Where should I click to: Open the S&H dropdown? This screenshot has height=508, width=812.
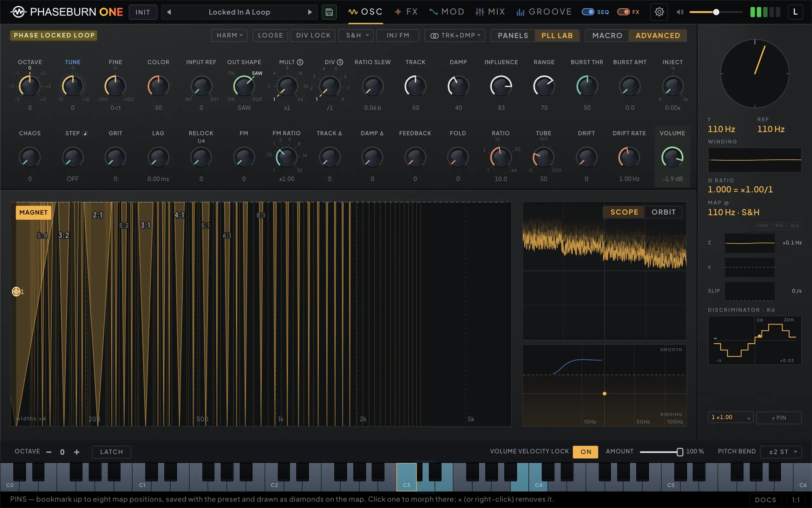coord(356,35)
